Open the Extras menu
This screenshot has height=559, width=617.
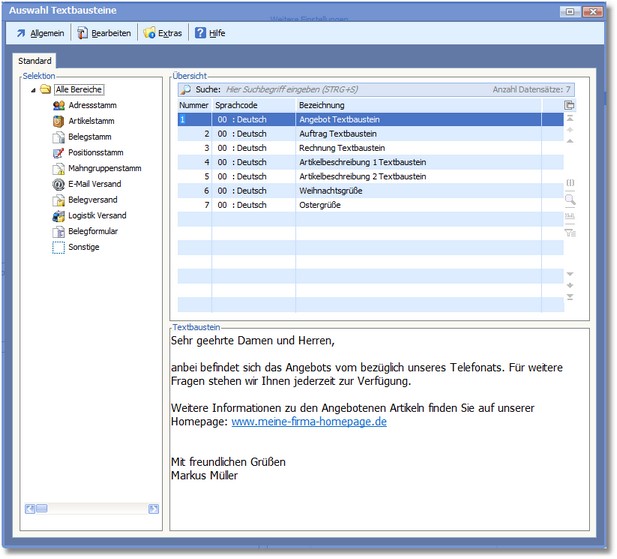(162, 33)
